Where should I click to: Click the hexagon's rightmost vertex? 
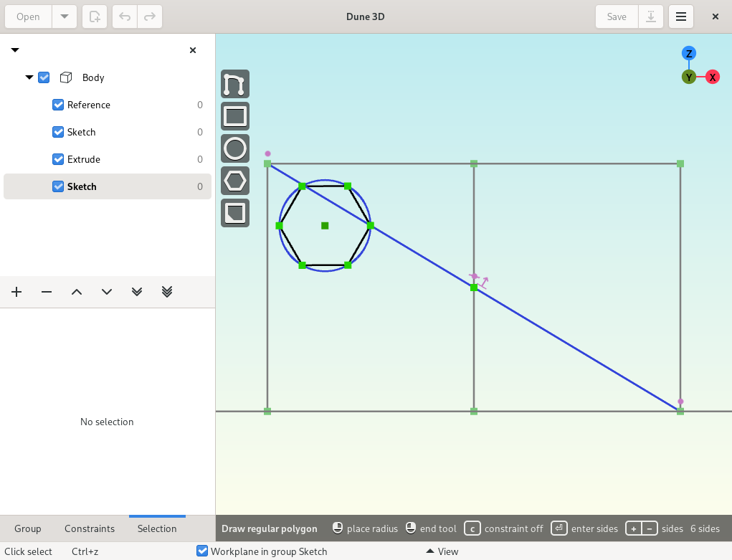point(370,226)
